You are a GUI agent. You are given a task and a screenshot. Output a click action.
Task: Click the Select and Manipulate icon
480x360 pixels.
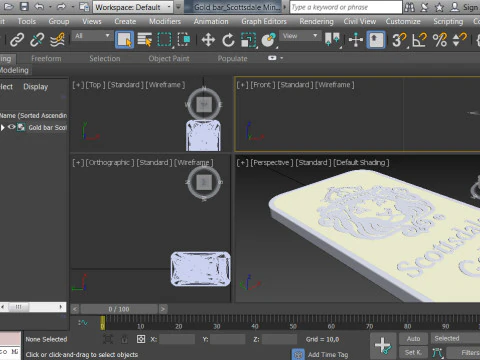pyautogui.click(x=356, y=40)
